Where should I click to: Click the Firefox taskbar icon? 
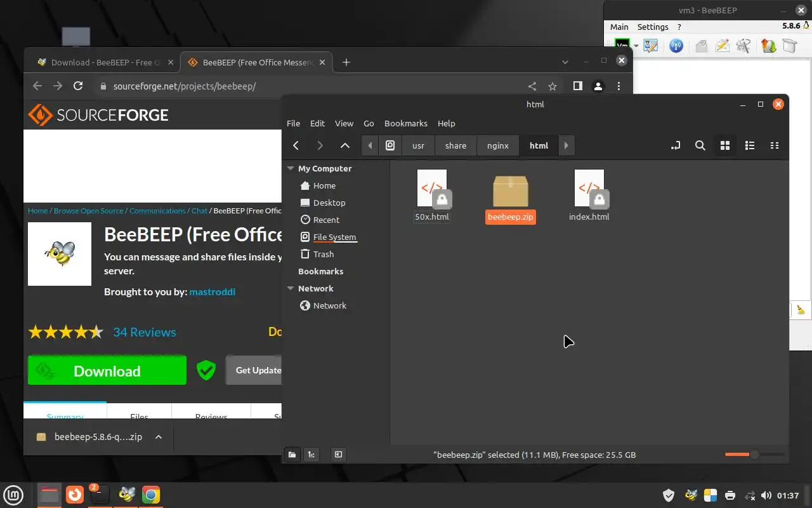(75, 494)
